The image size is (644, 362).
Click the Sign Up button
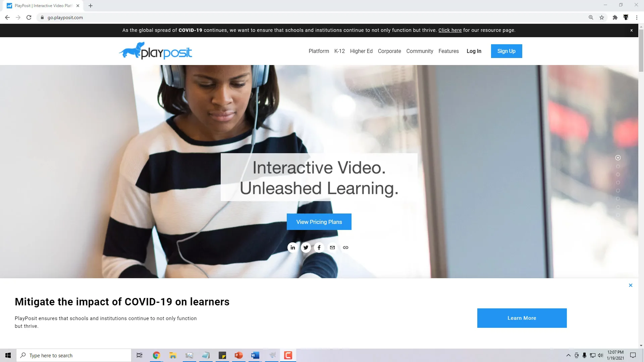tap(506, 51)
